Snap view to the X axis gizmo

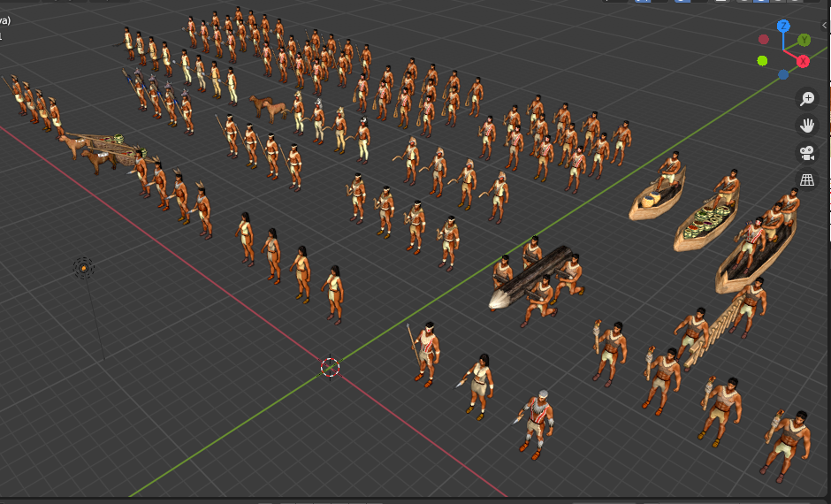click(803, 61)
